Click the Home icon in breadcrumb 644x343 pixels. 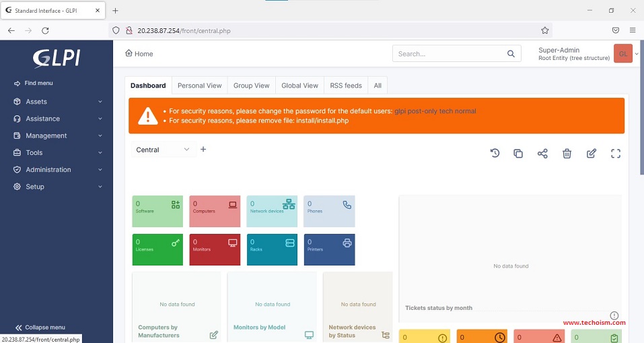tap(129, 53)
